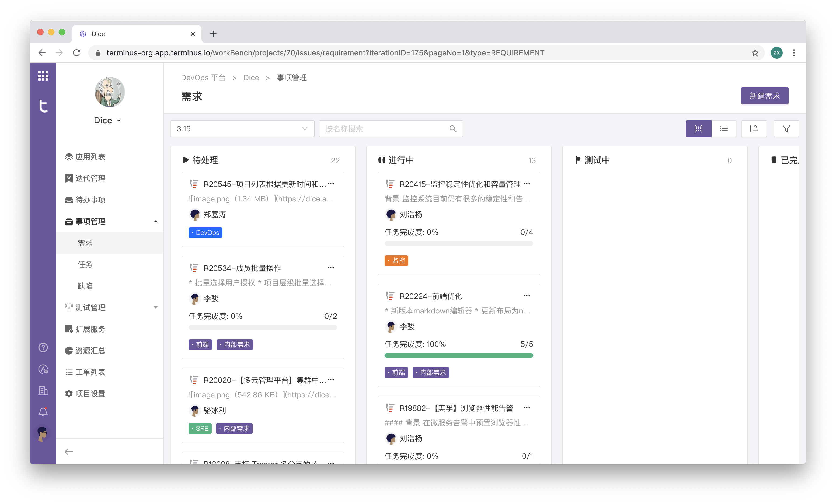Switch to kanban board view
The height and width of the screenshot is (504, 836).
click(698, 128)
